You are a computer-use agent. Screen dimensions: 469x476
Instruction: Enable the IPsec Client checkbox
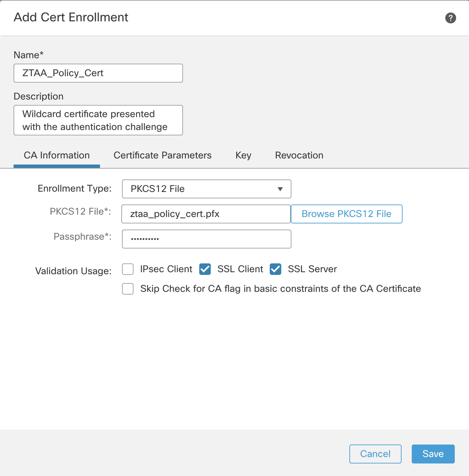pyautogui.click(x=128, y=269)
